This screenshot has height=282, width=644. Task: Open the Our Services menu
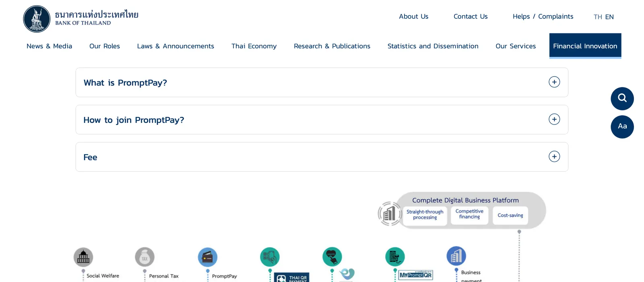(516, 46)
